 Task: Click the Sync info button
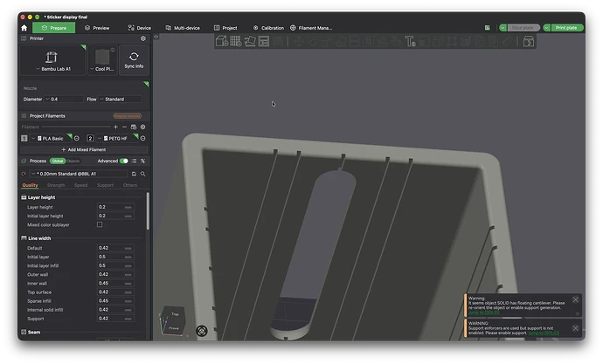[x=134, y=60]
